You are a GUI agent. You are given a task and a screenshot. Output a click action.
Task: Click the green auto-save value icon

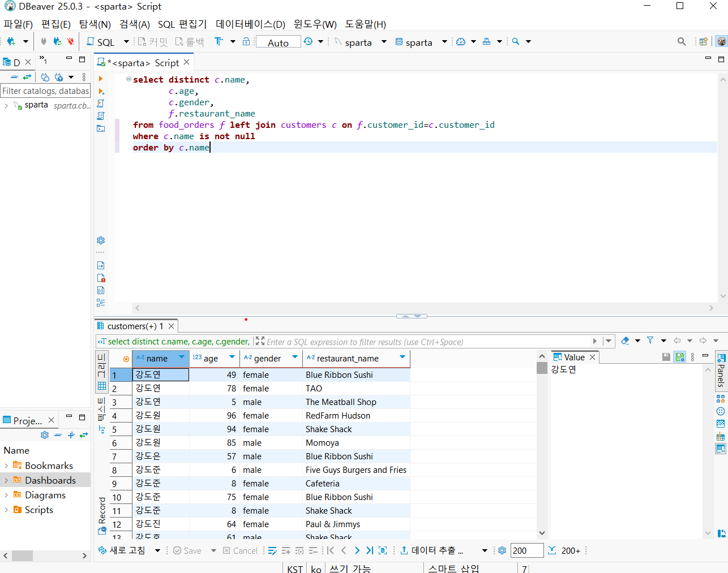pos(680,357)
